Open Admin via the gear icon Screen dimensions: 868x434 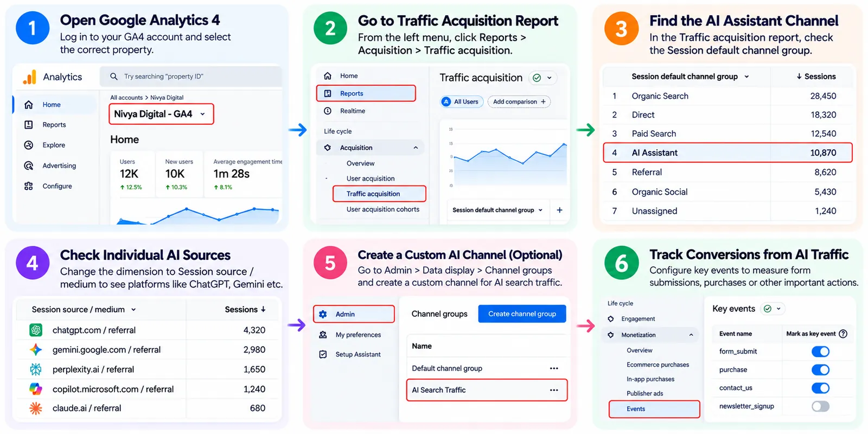(323, 314)
